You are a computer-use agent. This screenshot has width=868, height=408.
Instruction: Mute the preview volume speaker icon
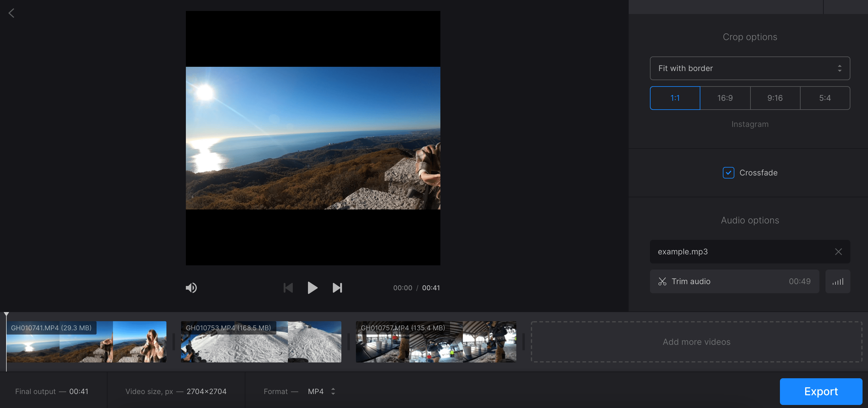[191, 287]
